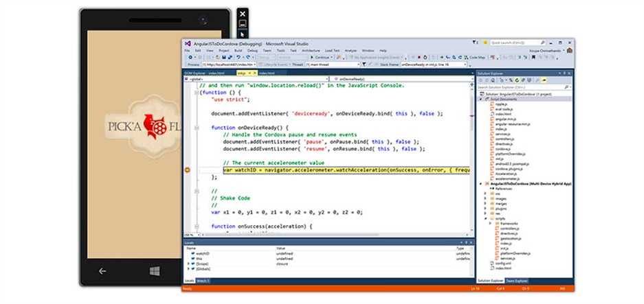Open the Thread dropdown showing main thread
This screenshot has height=304, width=644.
tap(333, 65)
